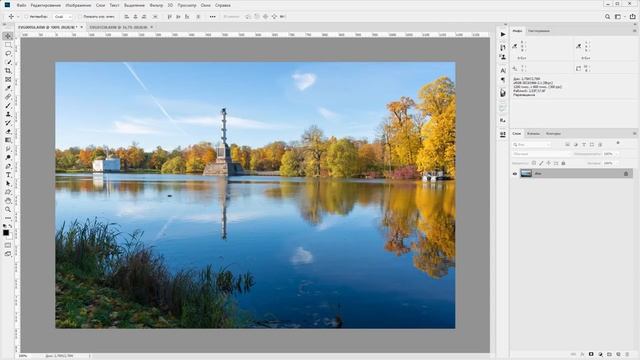The width and height of the screenshot is (640, 360).
Task: Close the first document tab
Action: click(81, 27)
